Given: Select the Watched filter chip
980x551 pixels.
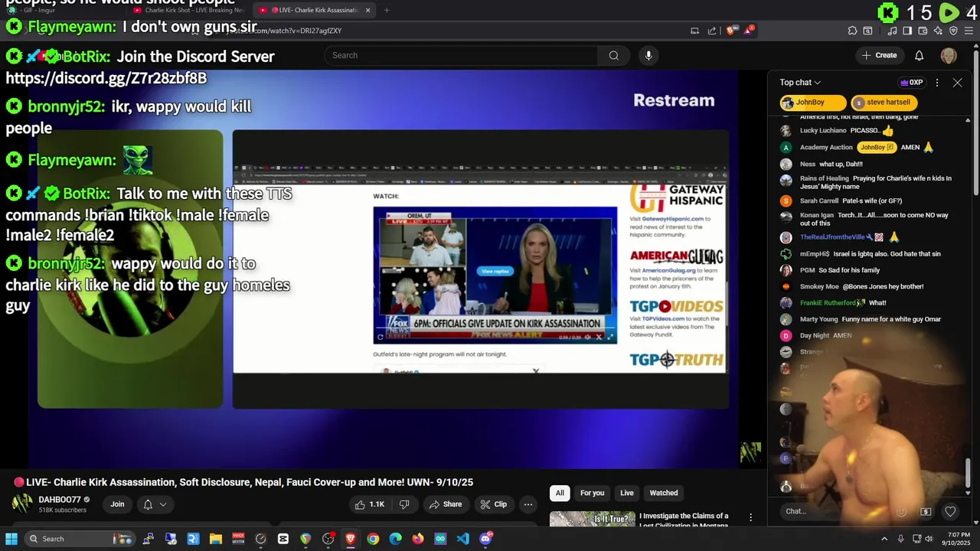Looking at the screenshot, I should [x=664, y=493].
